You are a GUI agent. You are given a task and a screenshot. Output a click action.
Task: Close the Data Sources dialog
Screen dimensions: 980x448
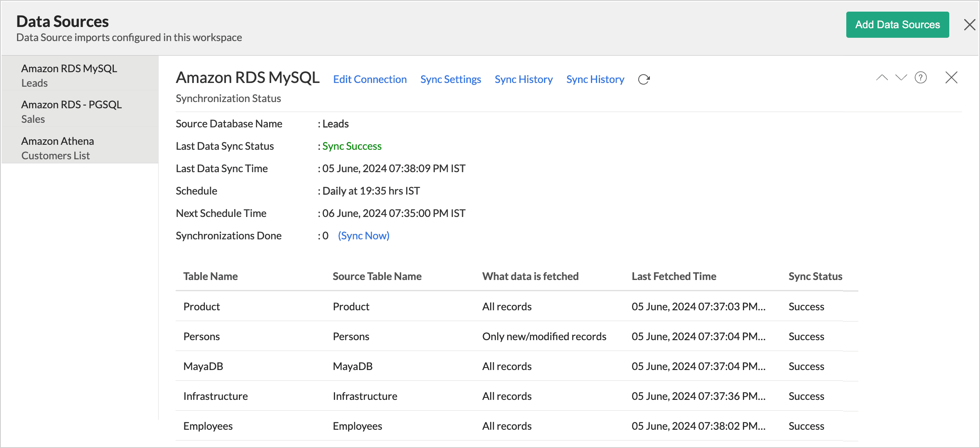[970, 25]
